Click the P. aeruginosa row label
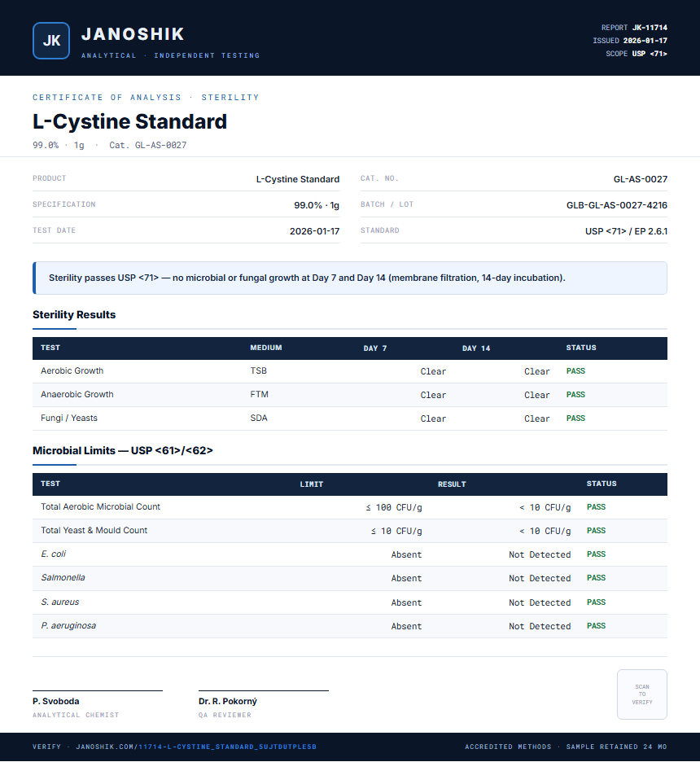Image resolution: width=700 pixels, height=784 pixels. (68, 625)
